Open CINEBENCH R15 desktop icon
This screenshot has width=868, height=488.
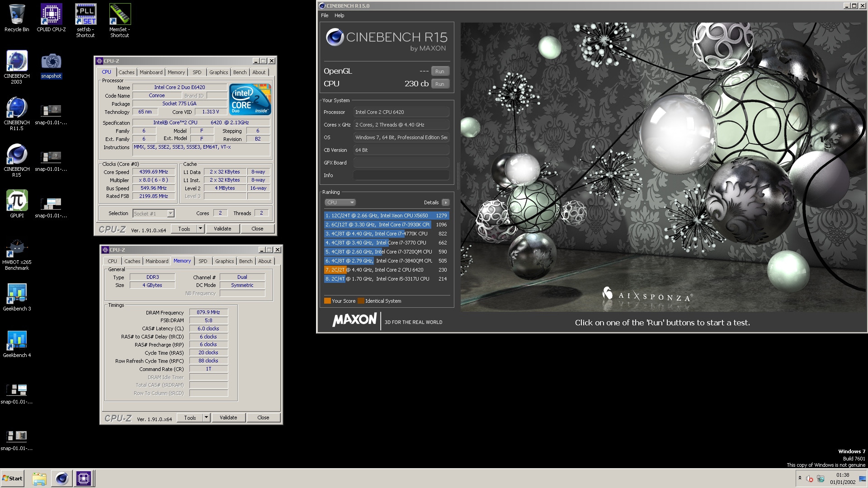pos(17,160)
